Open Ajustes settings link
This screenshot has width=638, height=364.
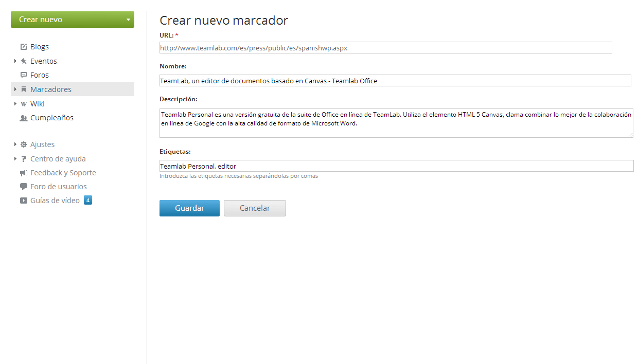click(42, 144)
